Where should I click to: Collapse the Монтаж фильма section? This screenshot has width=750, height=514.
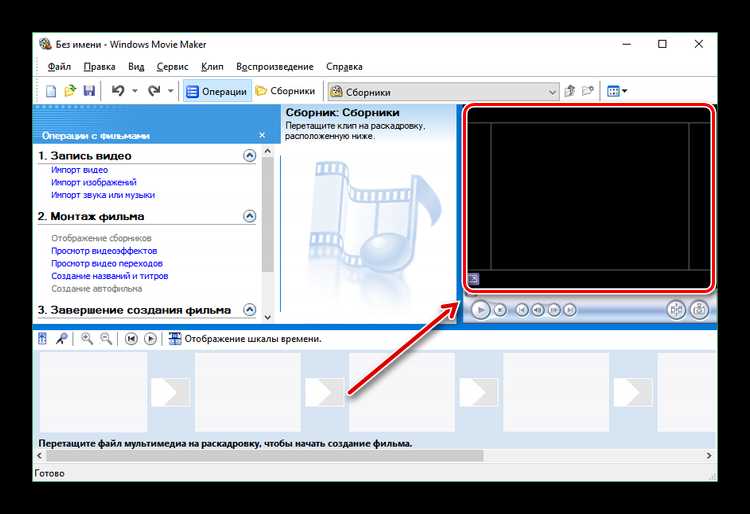point(249,216)
